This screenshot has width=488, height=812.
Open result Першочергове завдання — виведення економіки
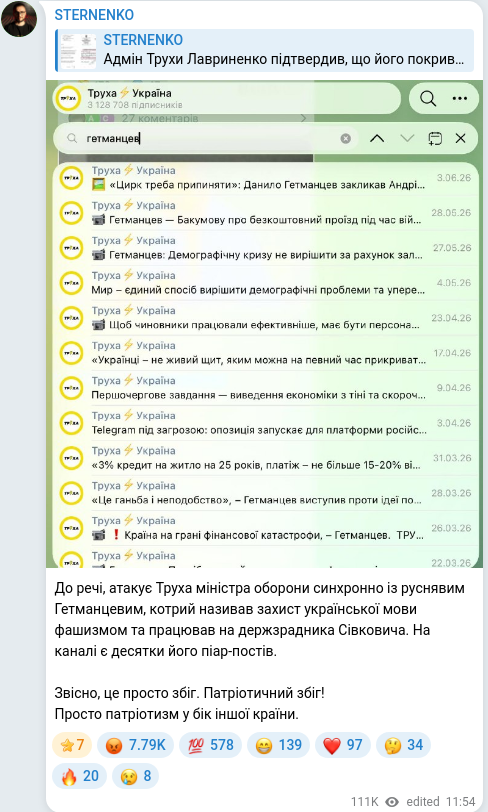pos(266,388)
